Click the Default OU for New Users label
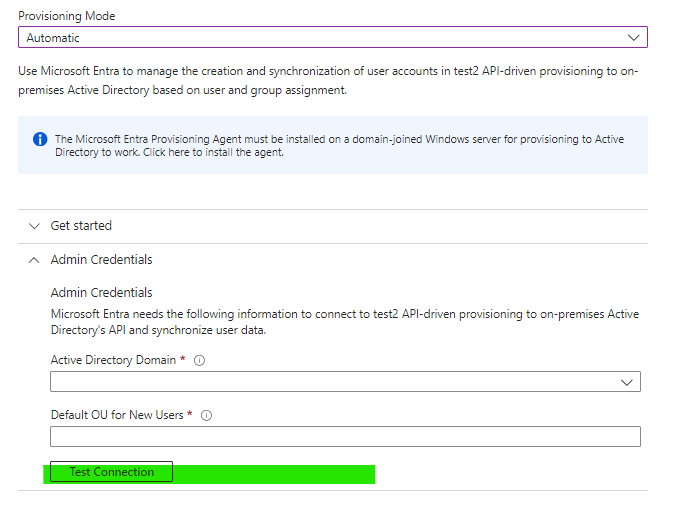 click(x=117, y=415)
